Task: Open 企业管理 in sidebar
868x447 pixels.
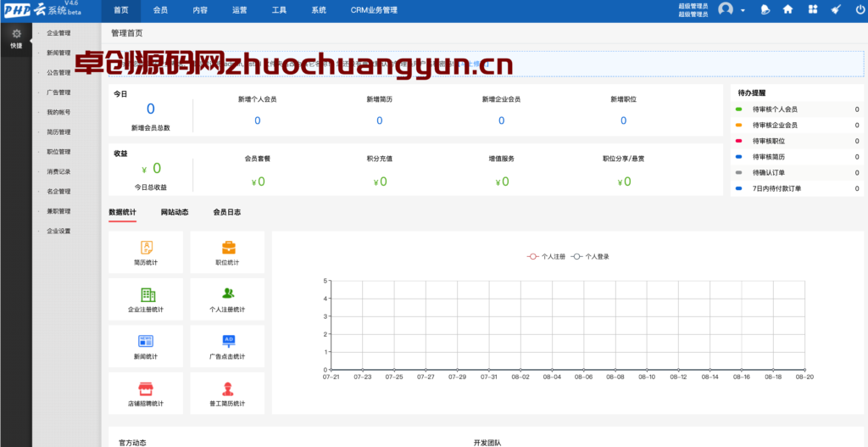Action: [58, 33]
